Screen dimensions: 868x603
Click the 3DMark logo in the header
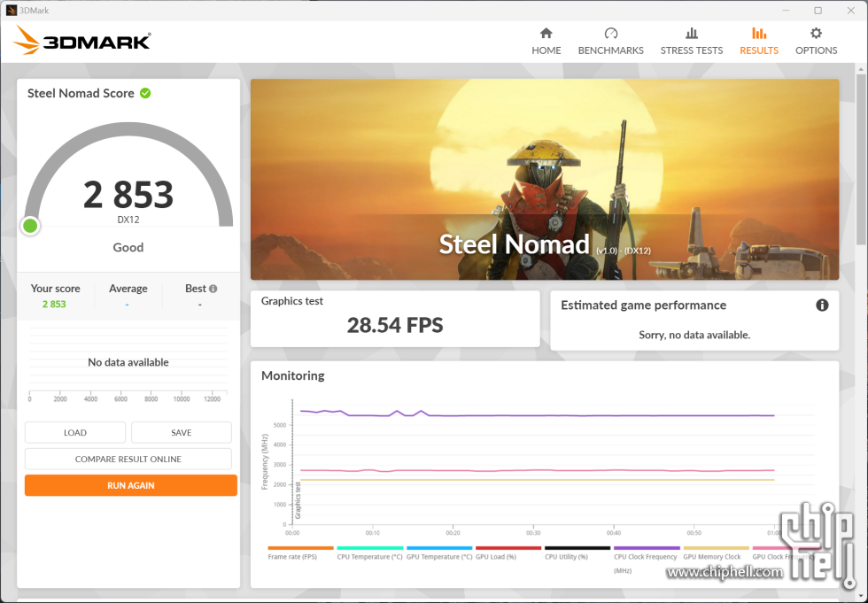[x=81, y=41]
